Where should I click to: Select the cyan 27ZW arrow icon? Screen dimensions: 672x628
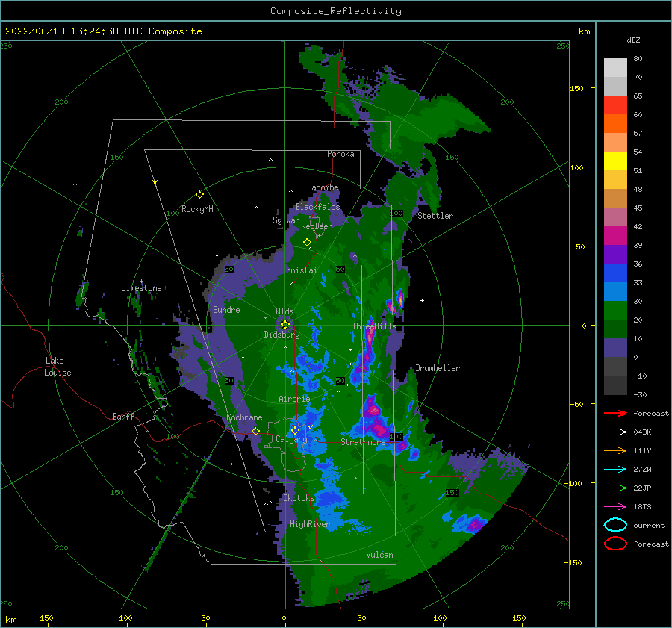point(615,470)
